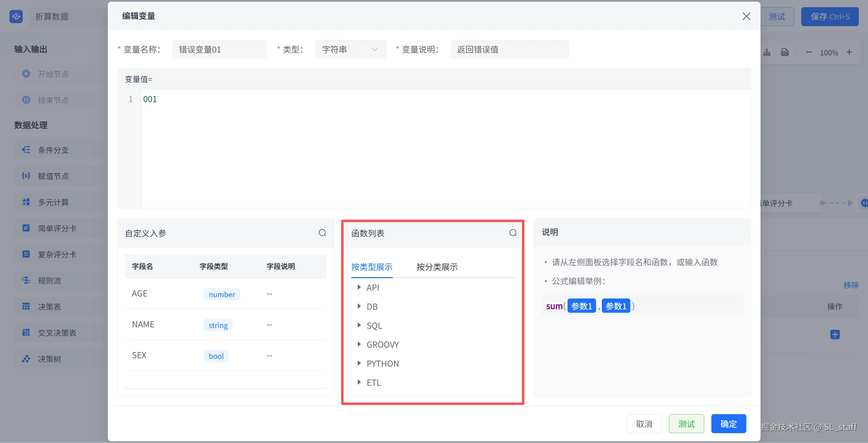Click the 字段名 column header
Screen dimensions: 868x443
[142, 266]
